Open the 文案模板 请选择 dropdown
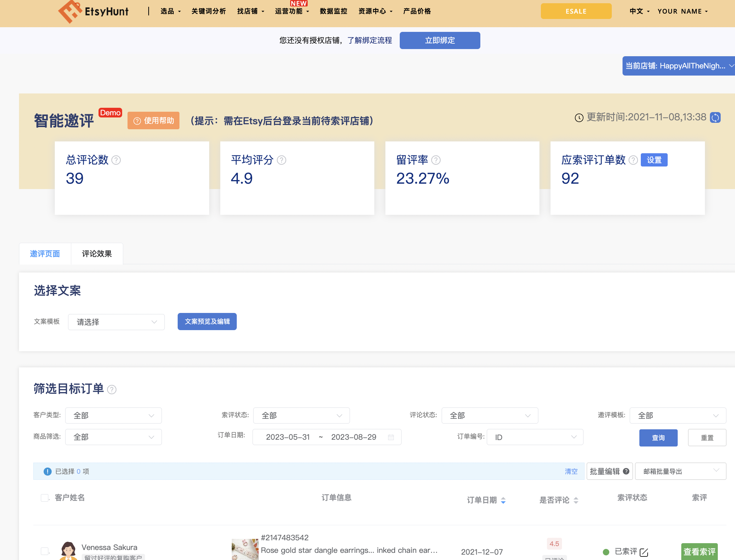Image resolution: width=735 pixels, height=560 pixels. point(116,322)
